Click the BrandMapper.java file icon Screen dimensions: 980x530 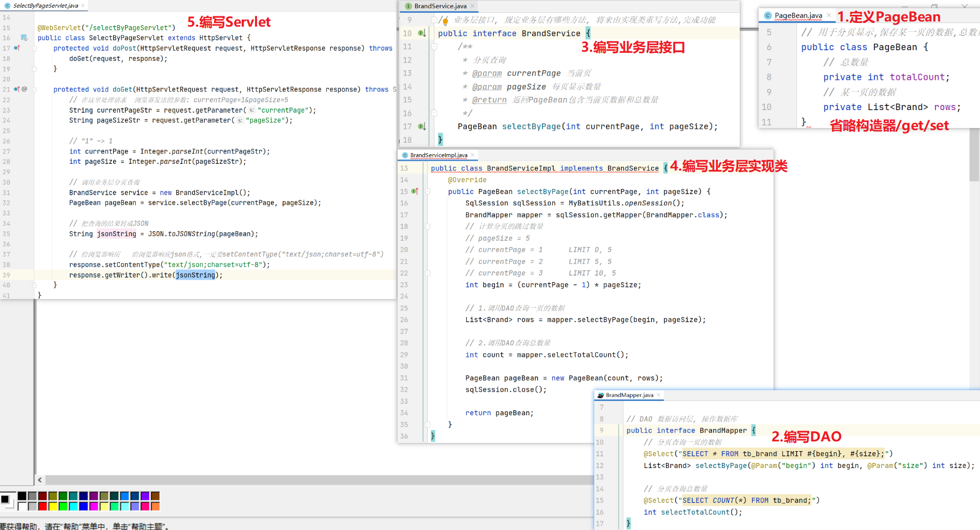pyautogui.click(x=600, y=395)
